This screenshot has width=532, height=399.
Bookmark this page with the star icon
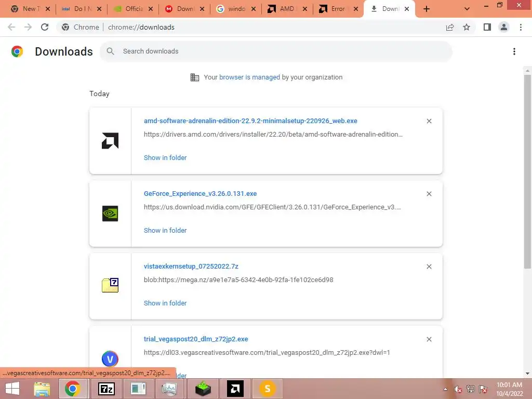point(467,27)
